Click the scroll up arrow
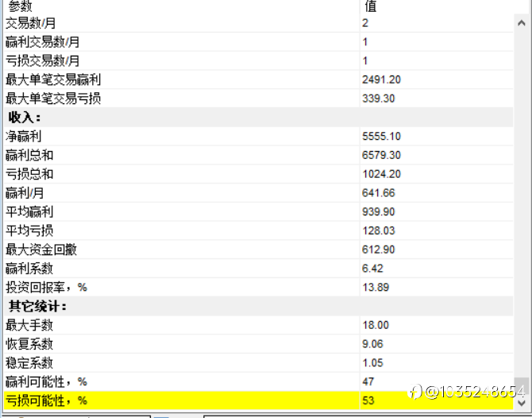Screen dimensions: 532x418 point(522,23)
